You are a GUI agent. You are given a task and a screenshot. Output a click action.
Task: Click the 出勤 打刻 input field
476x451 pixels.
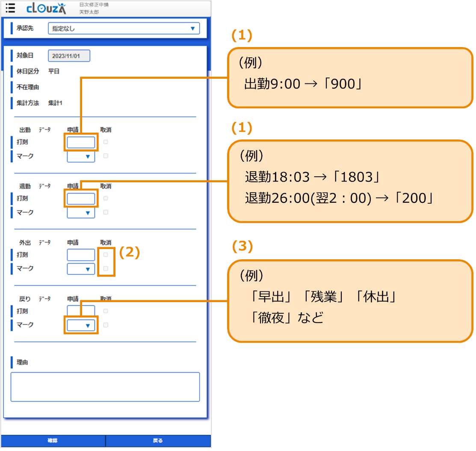[x=81, y=142]
